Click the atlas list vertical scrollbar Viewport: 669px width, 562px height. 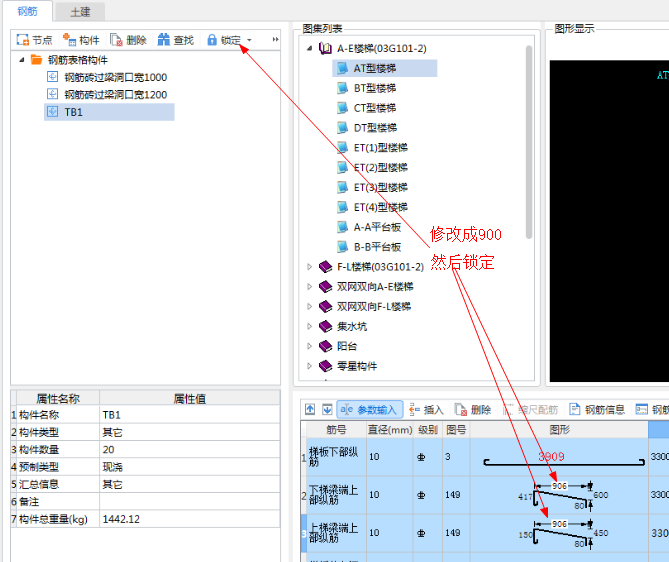[x=529, y=142]
